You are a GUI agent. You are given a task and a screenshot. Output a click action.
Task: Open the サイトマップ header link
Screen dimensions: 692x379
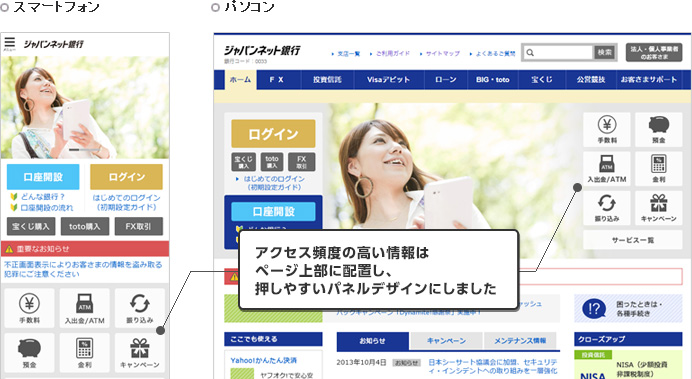440,53
